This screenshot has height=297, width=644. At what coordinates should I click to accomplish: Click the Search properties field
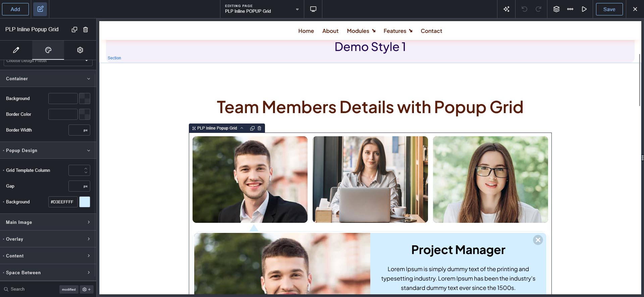[x=30, y=289]
